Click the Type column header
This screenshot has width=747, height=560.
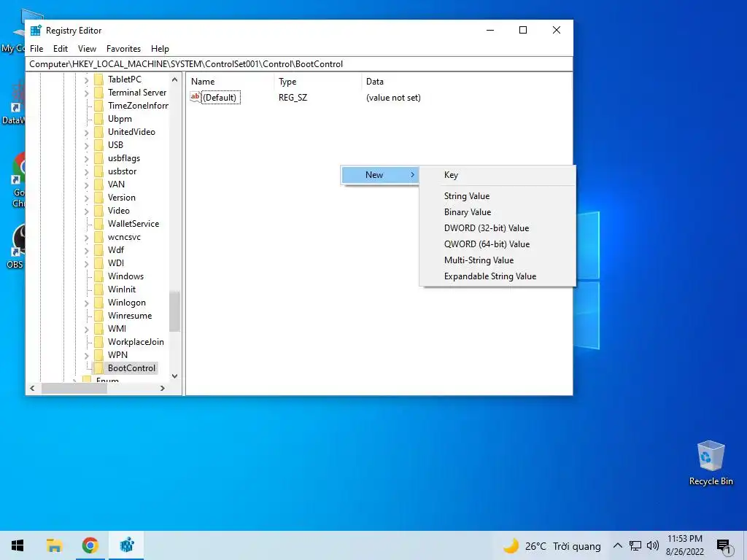click(318, 82)
